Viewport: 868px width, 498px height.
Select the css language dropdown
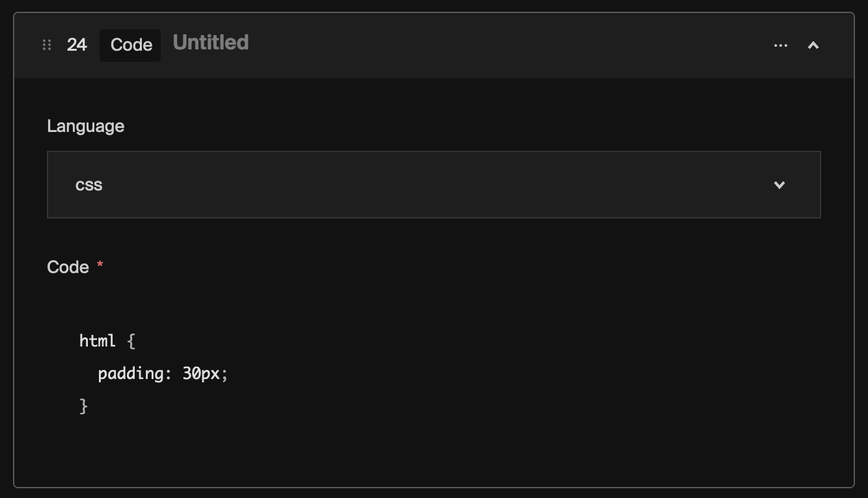(434, 185)
